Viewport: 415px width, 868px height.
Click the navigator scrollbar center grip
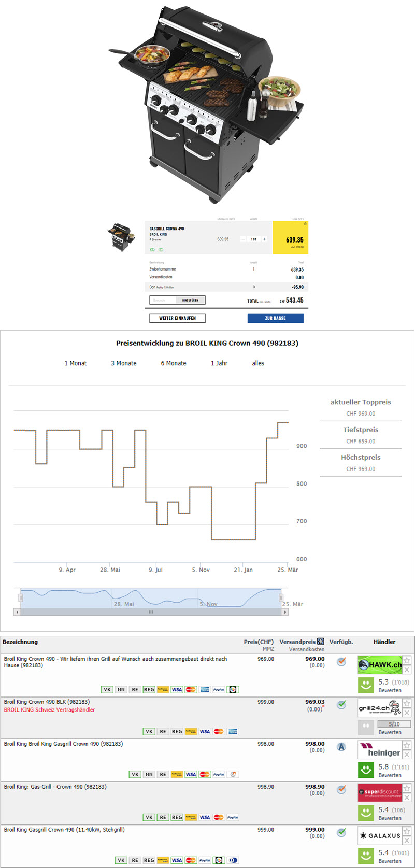tap(151, 612)
